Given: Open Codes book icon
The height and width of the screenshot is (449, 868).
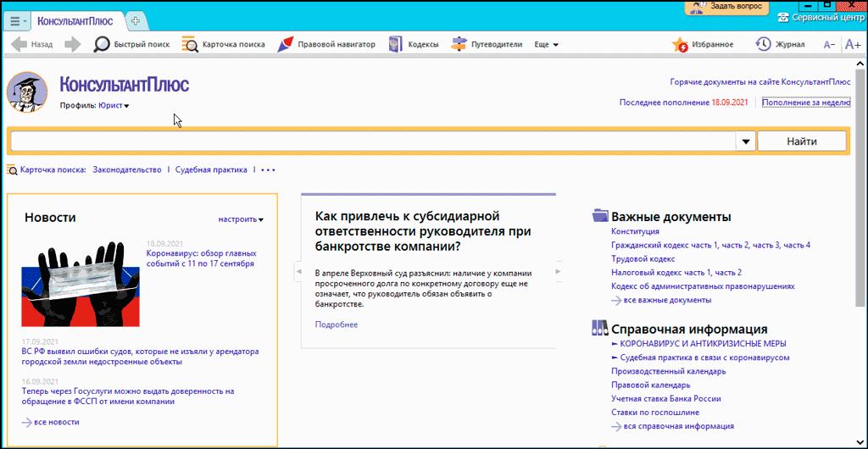Looking at the screenshot, I should (x=395, y=44).
